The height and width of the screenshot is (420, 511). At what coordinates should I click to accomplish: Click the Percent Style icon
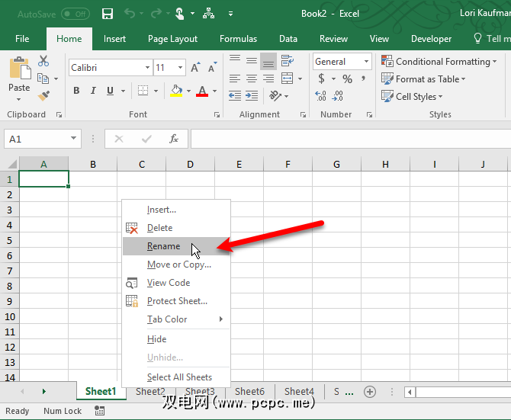pyautogui.click(x=347, y=79)
